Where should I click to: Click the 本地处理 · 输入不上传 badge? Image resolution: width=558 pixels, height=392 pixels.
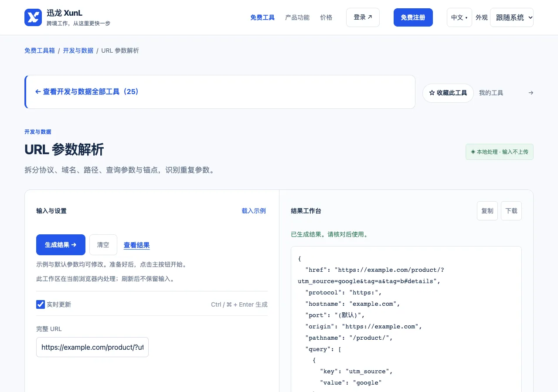tap(500, 152)
